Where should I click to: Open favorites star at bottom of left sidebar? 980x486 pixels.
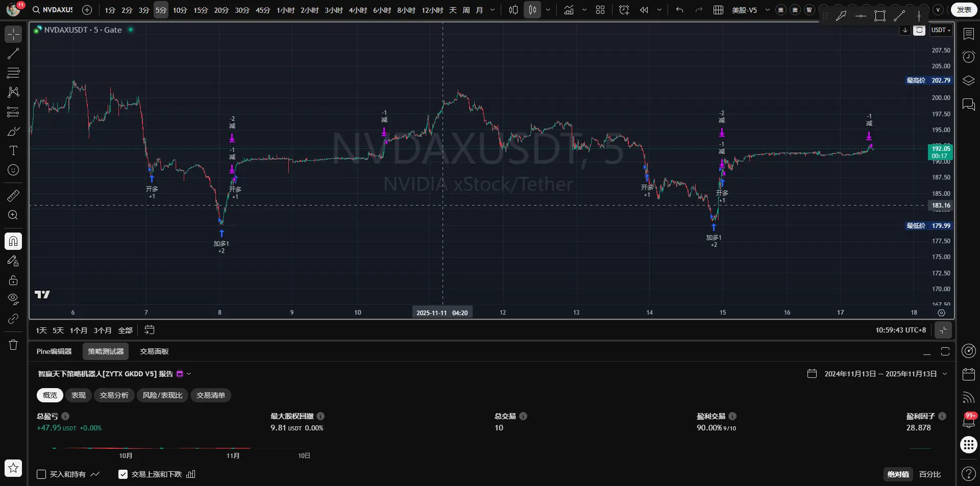click(x=13, y=468)
